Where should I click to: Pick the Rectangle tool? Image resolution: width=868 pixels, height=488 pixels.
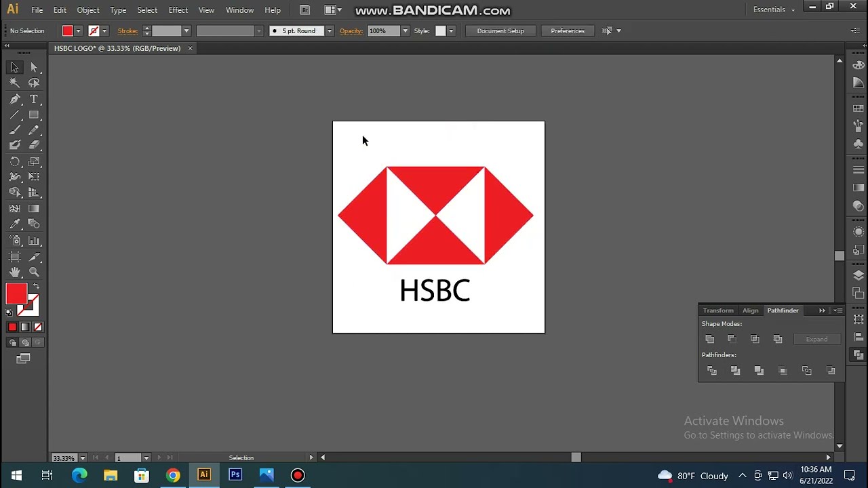coord(34,115)
